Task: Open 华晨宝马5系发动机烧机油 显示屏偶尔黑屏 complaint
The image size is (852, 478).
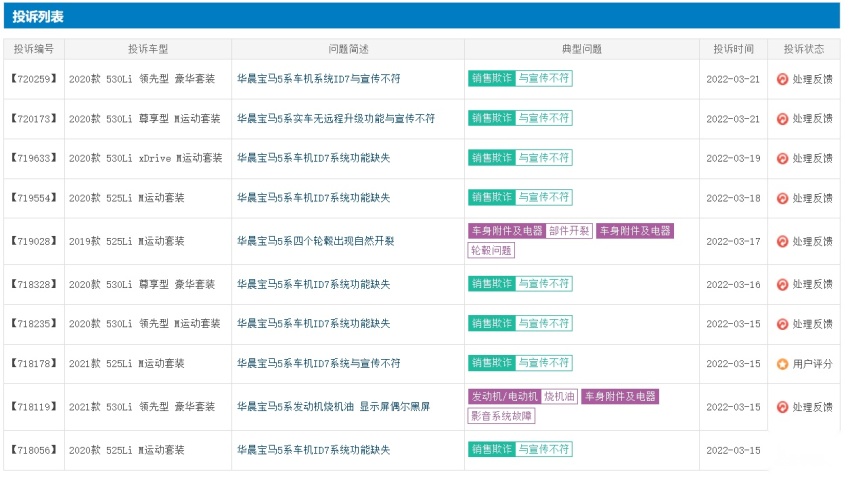Action: 333,407
